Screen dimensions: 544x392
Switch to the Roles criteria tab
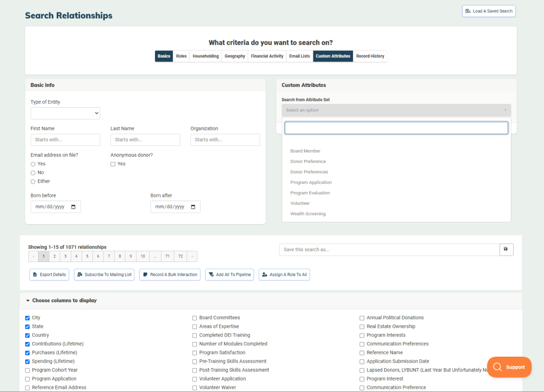(x=181, y=56)
